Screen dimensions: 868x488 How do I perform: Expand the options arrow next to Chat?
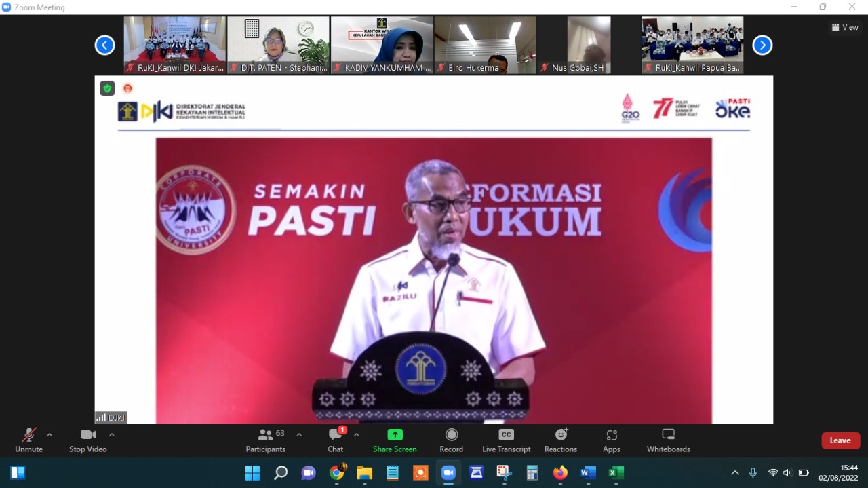pos(357,434)
